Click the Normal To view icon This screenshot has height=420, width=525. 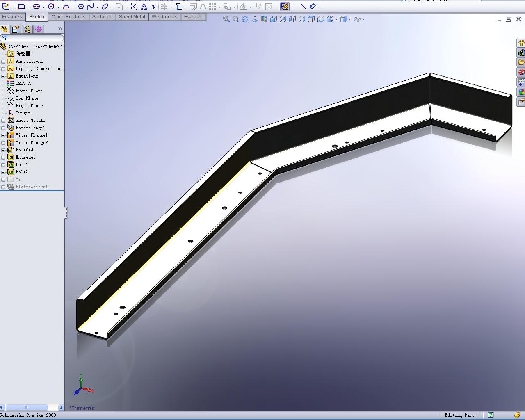[x=255, y=19]
